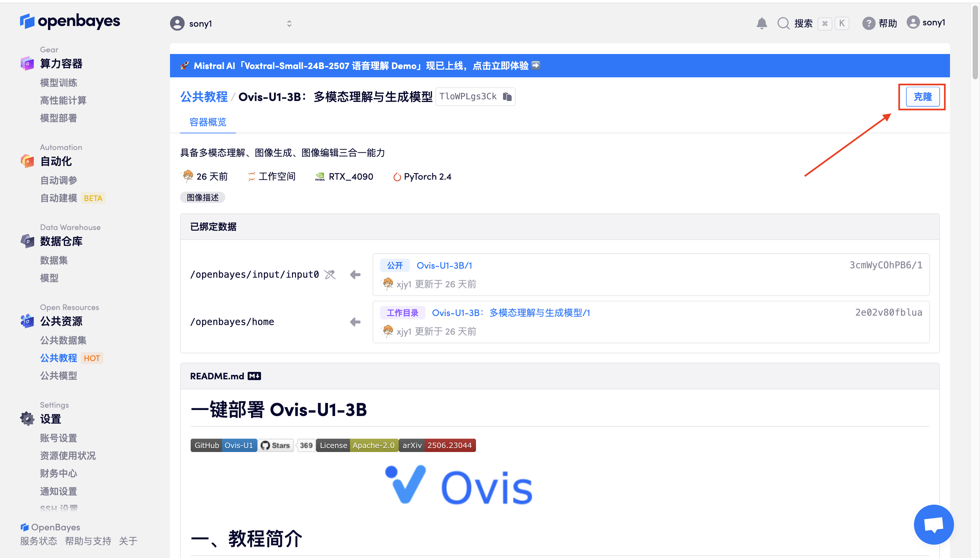The height and width of the screenshot is (558, 980).
Task: Expand the sony1 account switcher dropdown
Action: click(289, 24)
